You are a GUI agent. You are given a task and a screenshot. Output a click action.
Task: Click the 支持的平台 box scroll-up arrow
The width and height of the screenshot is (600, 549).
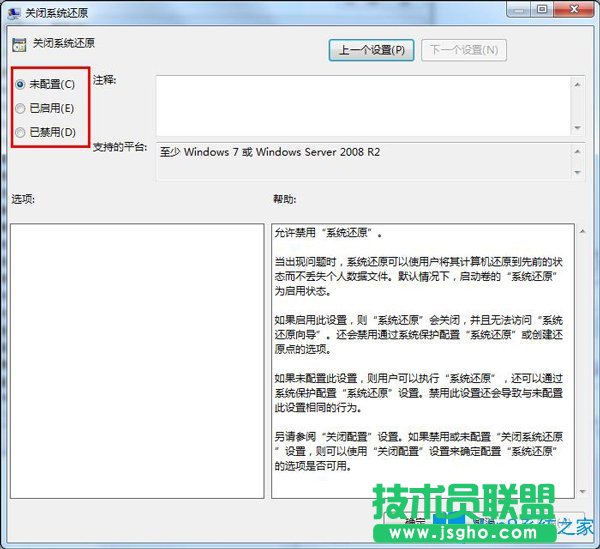(577, 152)
